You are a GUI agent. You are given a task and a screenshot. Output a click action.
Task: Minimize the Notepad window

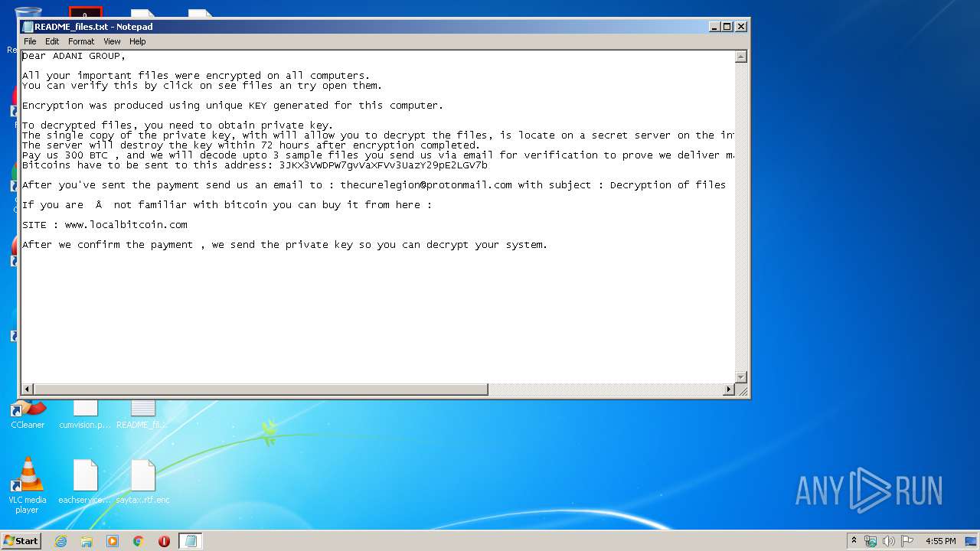click(714, 27)
